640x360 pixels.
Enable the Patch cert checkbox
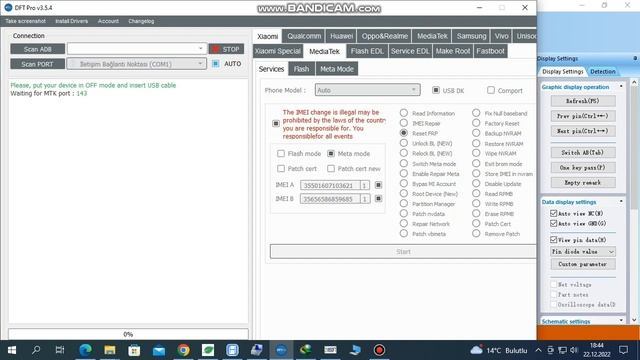[281, 168]
